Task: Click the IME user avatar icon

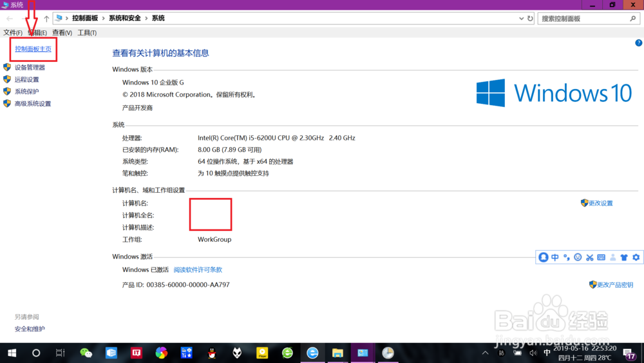Action: click(544, 257)
